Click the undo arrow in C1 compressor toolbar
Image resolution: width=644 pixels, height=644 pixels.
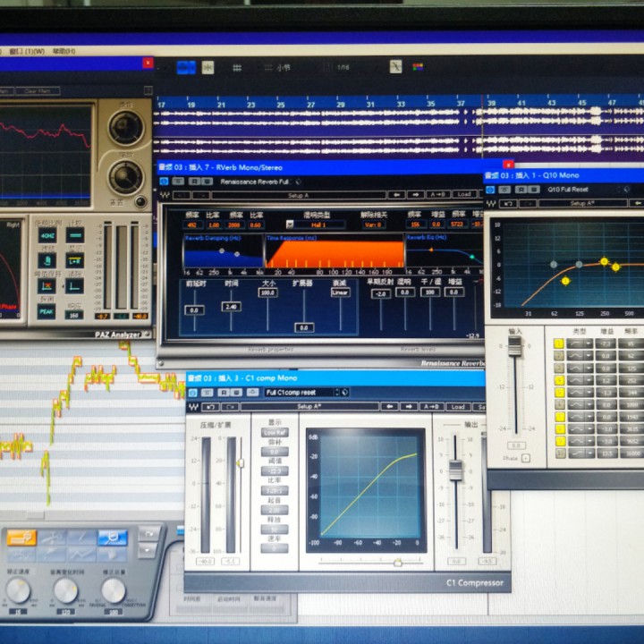(x=212, y=406)
